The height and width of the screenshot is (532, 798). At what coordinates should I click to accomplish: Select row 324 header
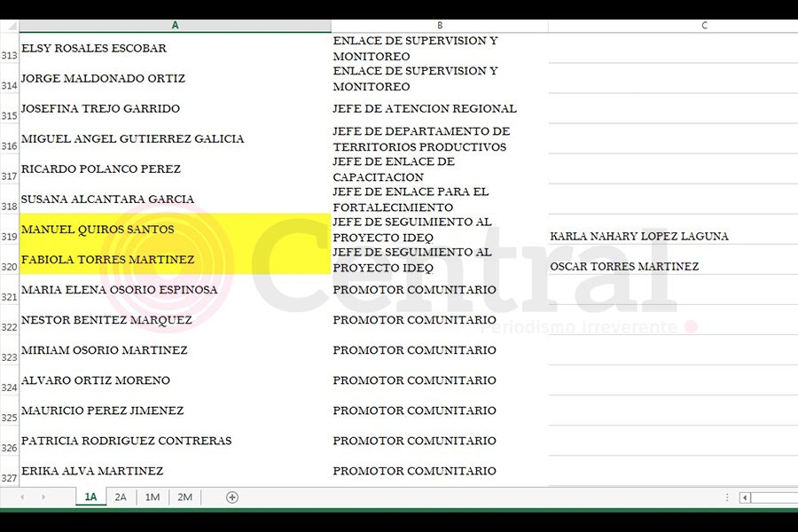click(9, 380)
